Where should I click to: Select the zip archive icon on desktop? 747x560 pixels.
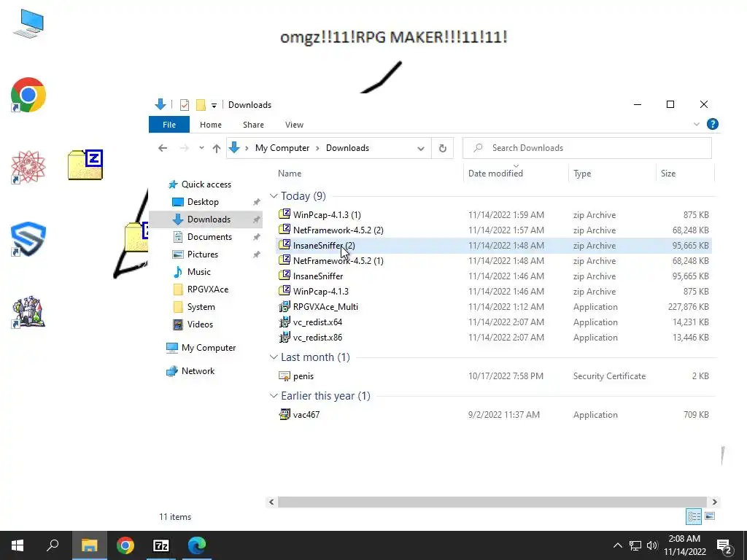[85, 165]
